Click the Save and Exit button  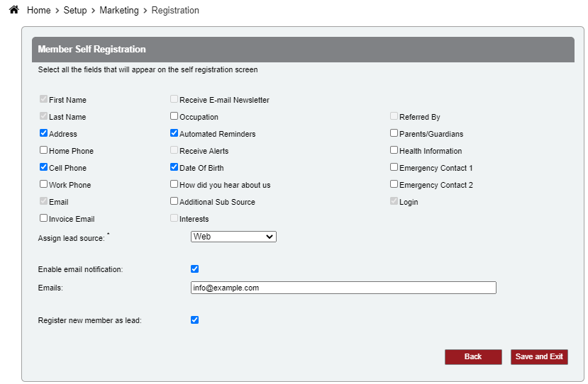tap(539, 357)
